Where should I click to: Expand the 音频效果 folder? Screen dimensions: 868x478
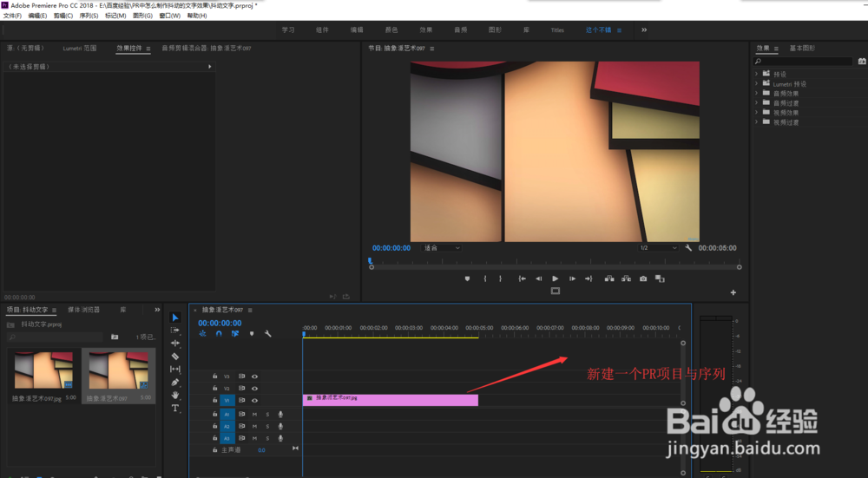756,93
